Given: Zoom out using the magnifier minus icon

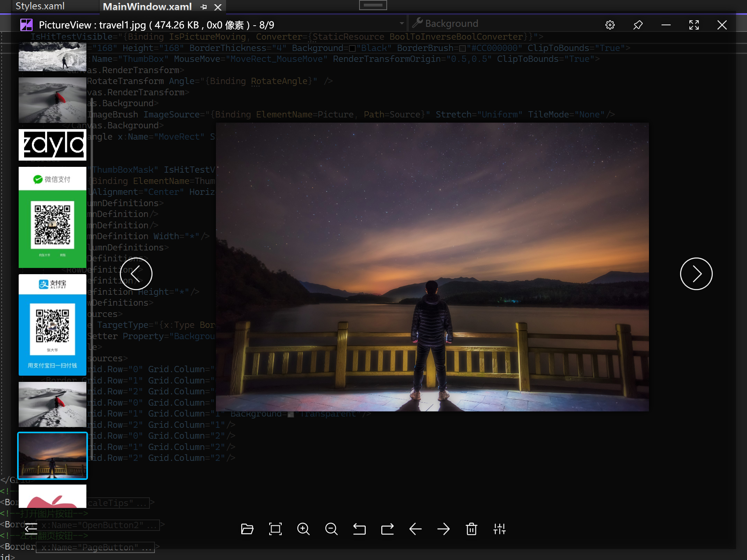Looking at the screenshot, I should (x=331, y=529).
